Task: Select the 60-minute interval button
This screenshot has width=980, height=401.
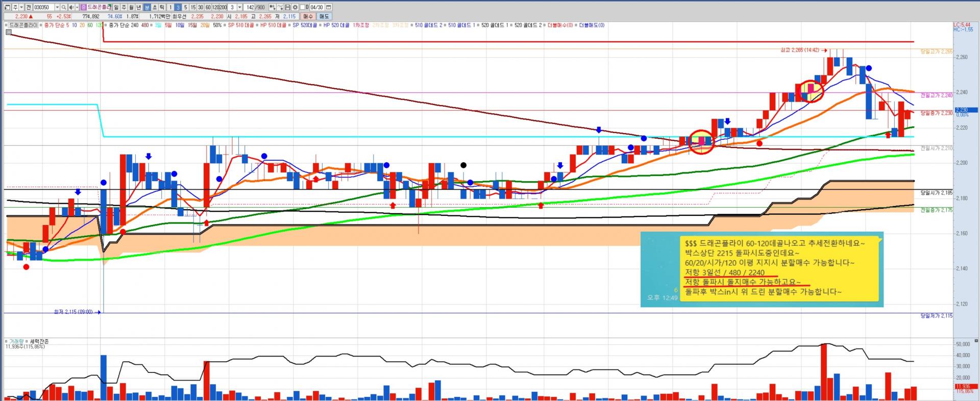Action: click(208, 8)
